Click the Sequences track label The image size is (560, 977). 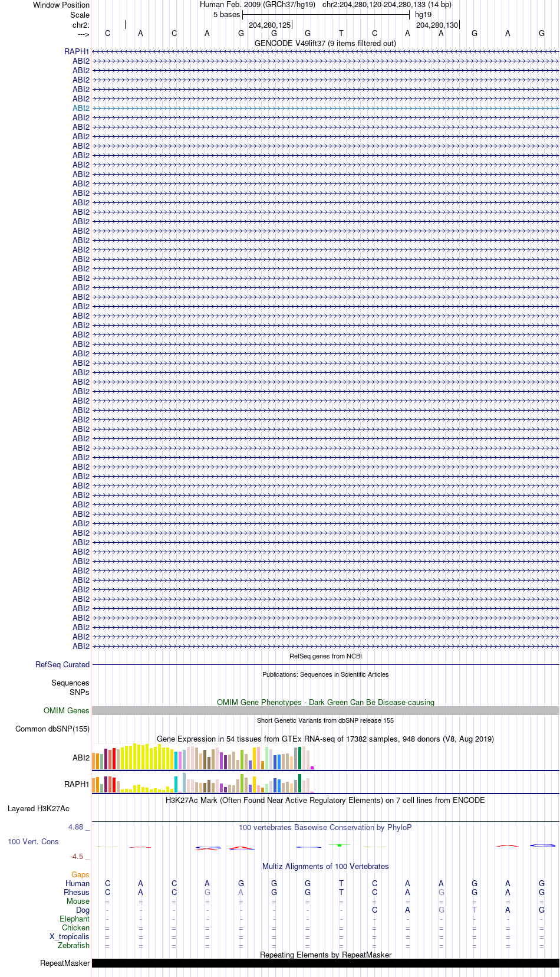(x=70, y=683)
